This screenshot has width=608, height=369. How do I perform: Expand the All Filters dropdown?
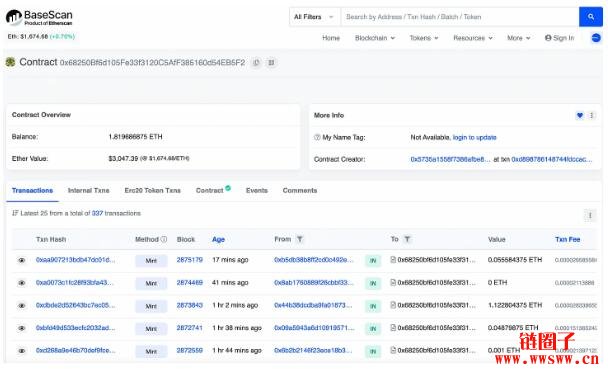coord(314,17)
